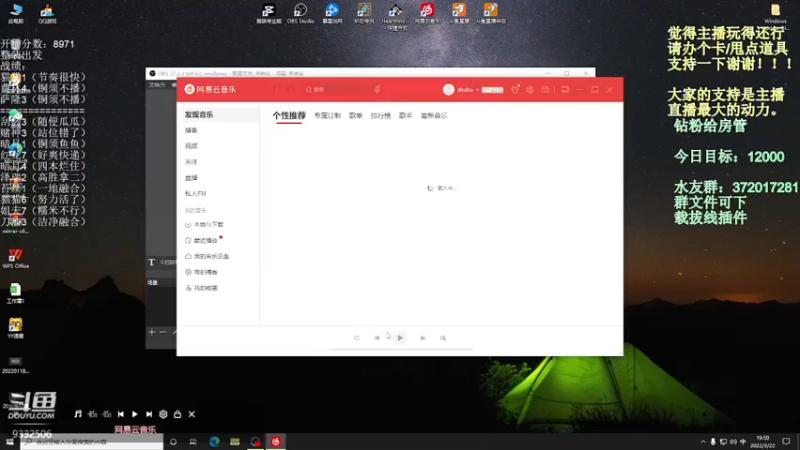The height and width of the screenshot is (450, 800).
Task: Go back using the title bar back arrow
Action: tap(277, 90)
